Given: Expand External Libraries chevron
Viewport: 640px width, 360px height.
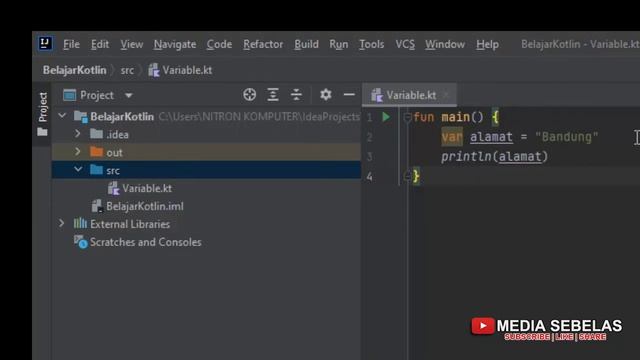Looking at the screenshot, I should [x=61, y=223].
